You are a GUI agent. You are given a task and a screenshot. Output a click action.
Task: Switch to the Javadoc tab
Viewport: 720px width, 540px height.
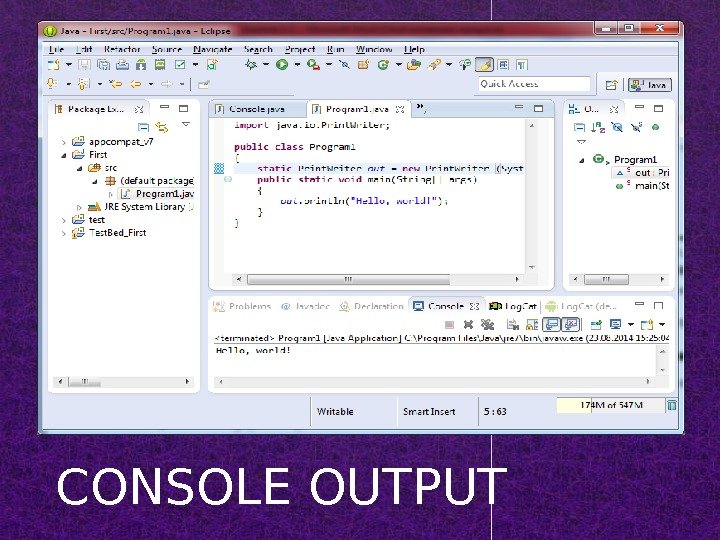click(x=305, y=306)
